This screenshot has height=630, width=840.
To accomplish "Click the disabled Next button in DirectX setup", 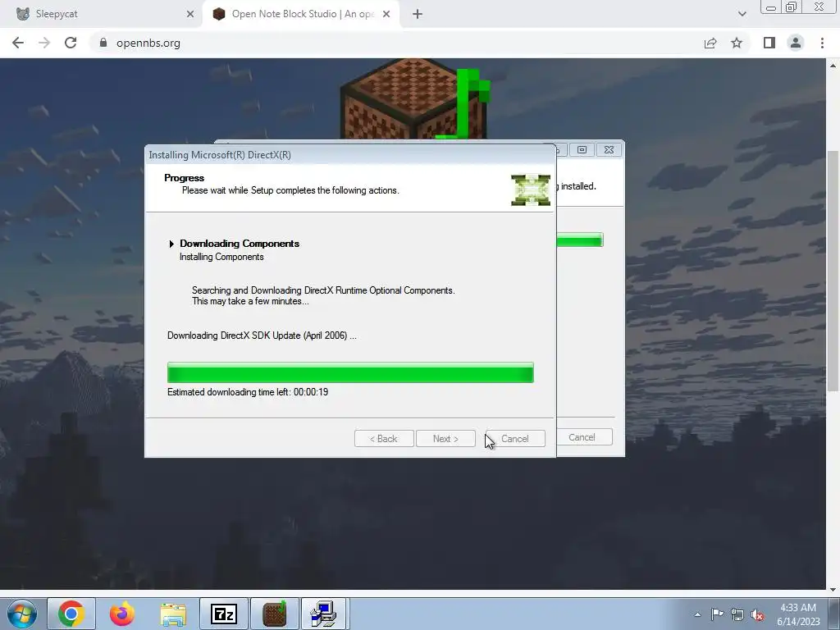I will (x=445, y=438).
